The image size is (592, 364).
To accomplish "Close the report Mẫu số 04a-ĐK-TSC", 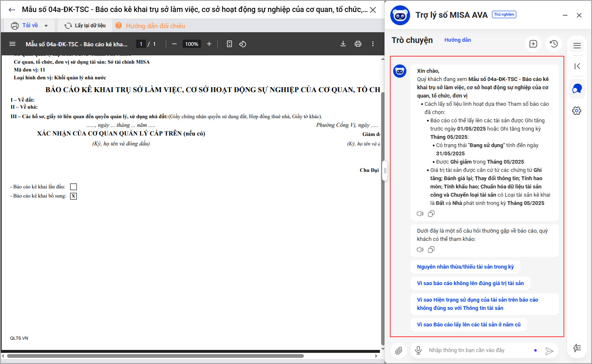I will (x=373, y=10).
